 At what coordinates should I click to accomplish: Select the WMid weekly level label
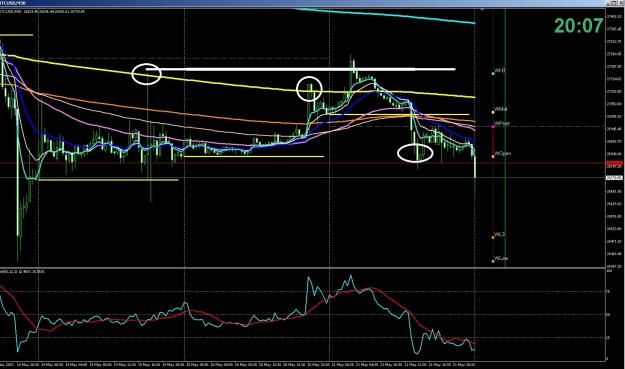501,109
